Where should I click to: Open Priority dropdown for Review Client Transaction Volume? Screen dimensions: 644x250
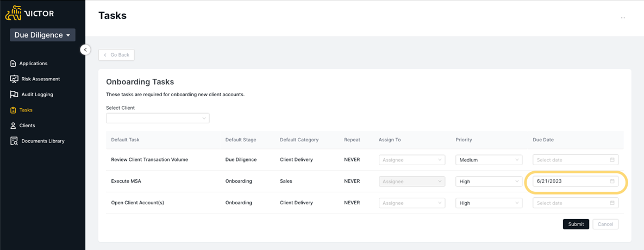pyautogui.click(x=489, y=160)
